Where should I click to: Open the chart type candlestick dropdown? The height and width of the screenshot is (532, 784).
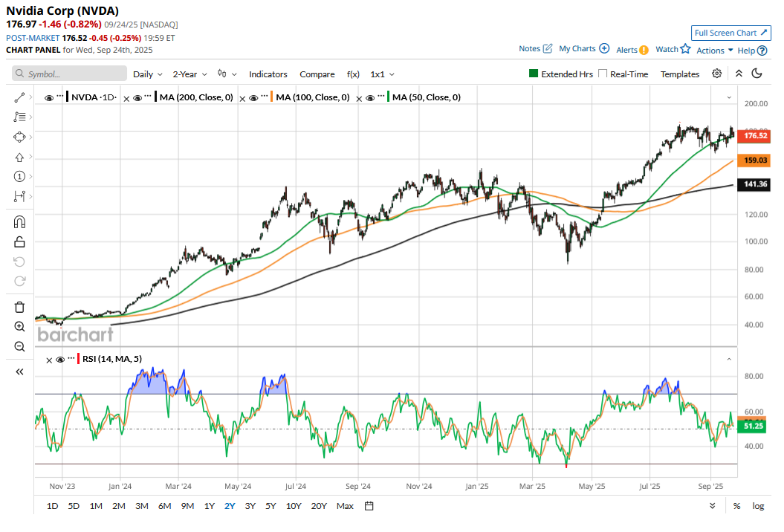227,74
